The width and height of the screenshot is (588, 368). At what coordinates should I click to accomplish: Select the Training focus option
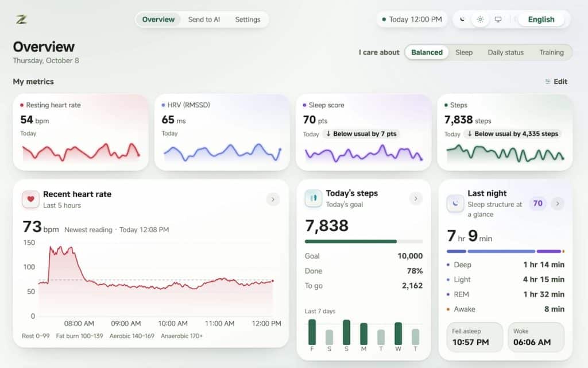tap(551, 52)
